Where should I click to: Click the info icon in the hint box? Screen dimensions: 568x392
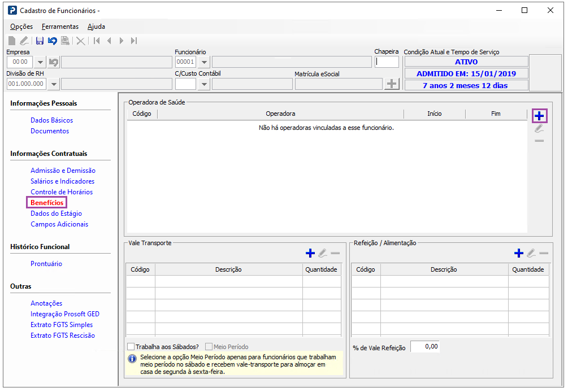(x=132, y=358)
